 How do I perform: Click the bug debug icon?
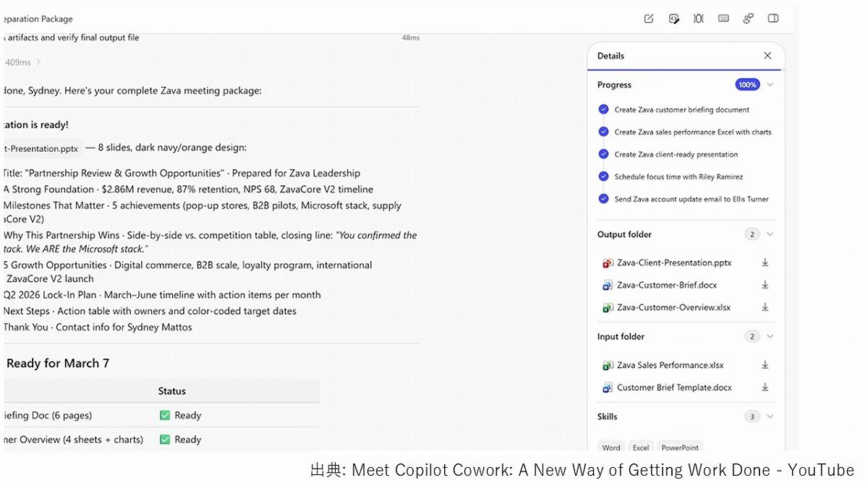(699, 19)
